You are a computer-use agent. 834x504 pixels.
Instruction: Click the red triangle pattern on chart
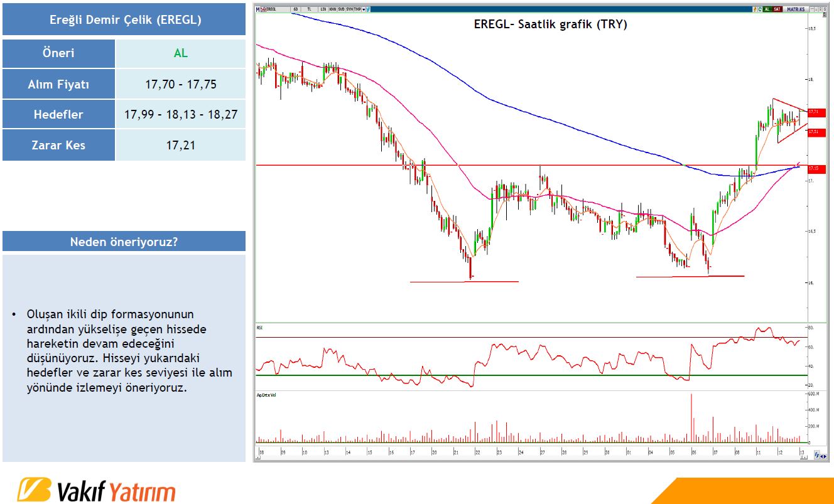pos(789,121)
